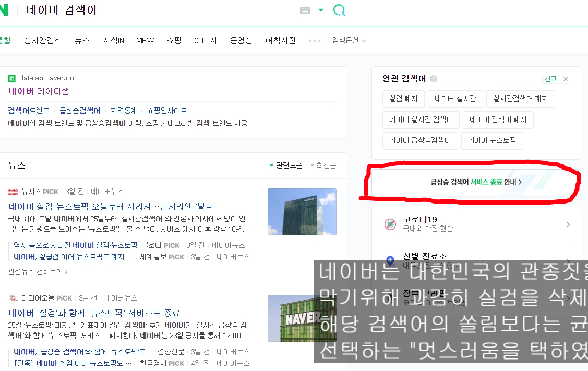Expand 관련뉴스 전체보기
The image size is (588, 371).
38,271
